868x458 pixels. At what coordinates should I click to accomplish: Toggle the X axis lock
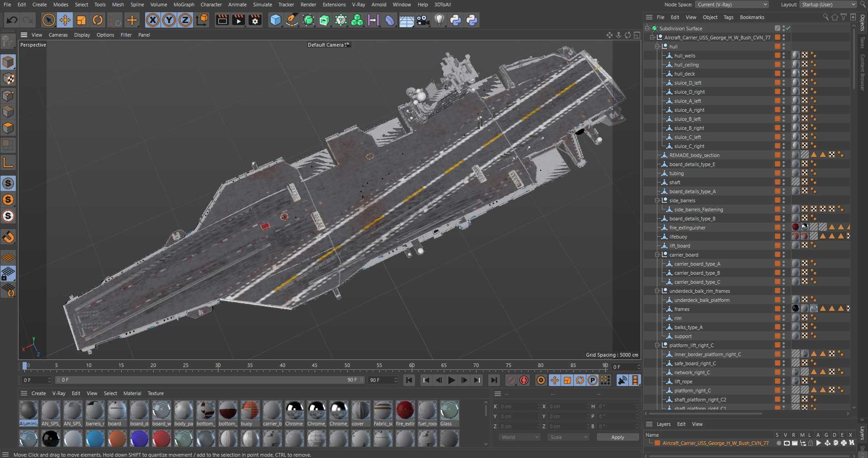[153, 20]
